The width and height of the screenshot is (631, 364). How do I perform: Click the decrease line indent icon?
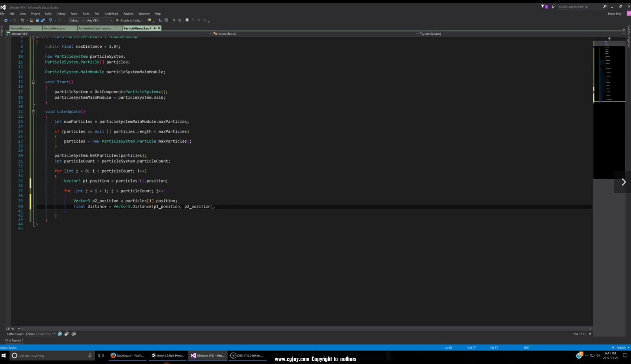coord(160,20)
